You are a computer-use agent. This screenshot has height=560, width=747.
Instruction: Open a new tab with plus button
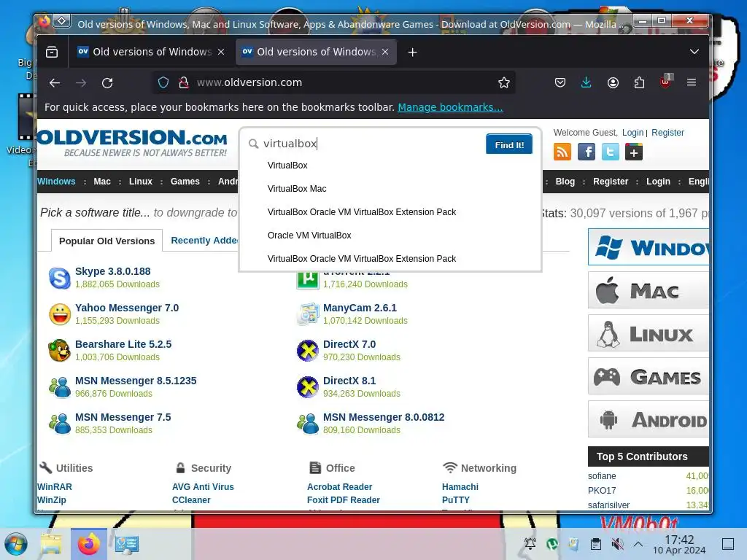click(413, 52)
